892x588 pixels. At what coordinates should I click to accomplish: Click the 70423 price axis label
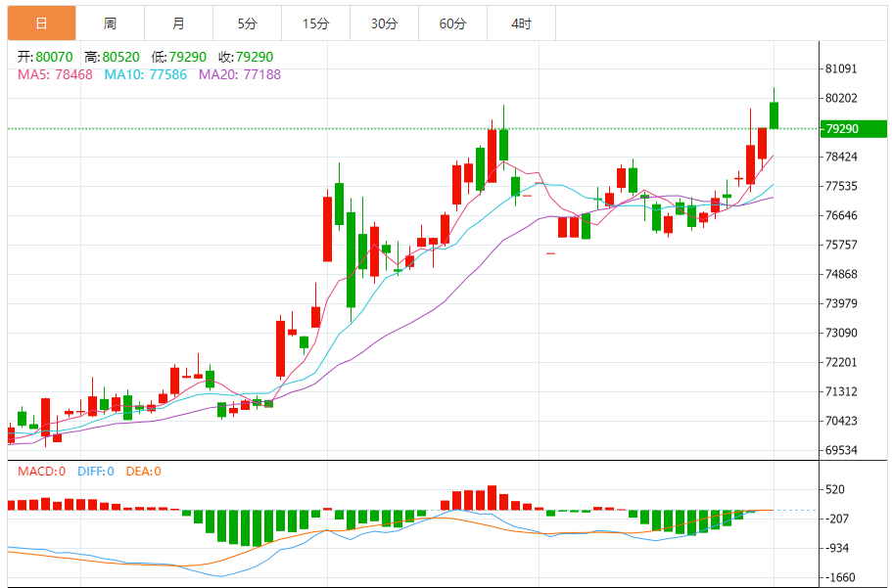click(841, 421)
